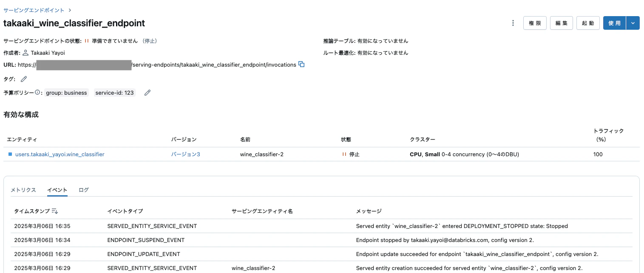
Task: Go to サービングエンドポイント breadcrumb link
Action: 34,10
